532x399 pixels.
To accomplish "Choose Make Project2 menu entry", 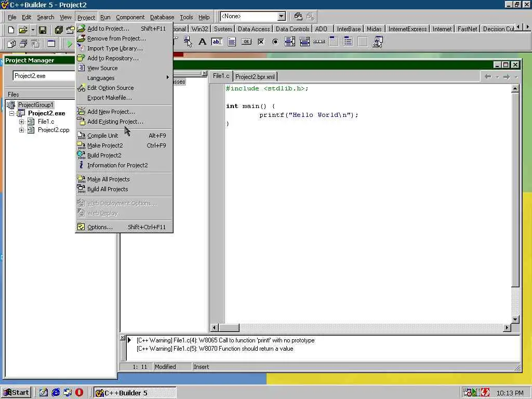I will [124, 145].
